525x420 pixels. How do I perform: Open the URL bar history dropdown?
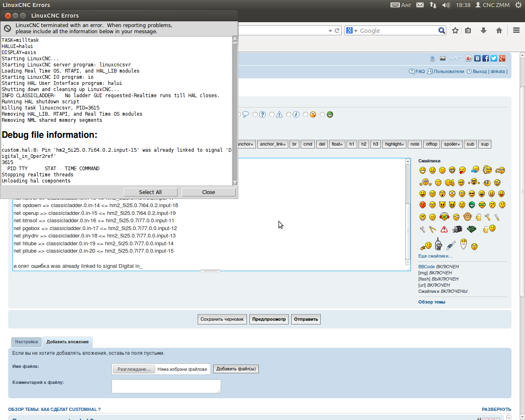pyautogui.click(x=330, y=31)
